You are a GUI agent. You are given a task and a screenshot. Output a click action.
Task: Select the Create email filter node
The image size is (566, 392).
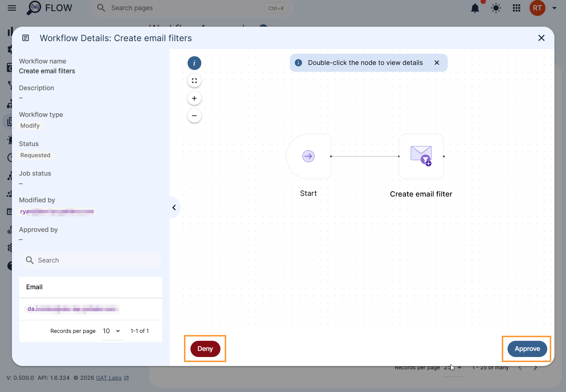click(421, 156)
